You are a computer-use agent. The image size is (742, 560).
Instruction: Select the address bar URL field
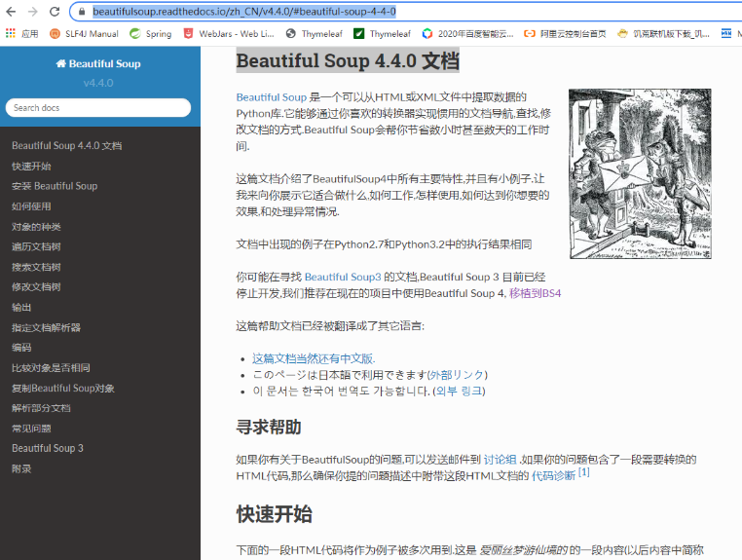[x=407, y=12]
